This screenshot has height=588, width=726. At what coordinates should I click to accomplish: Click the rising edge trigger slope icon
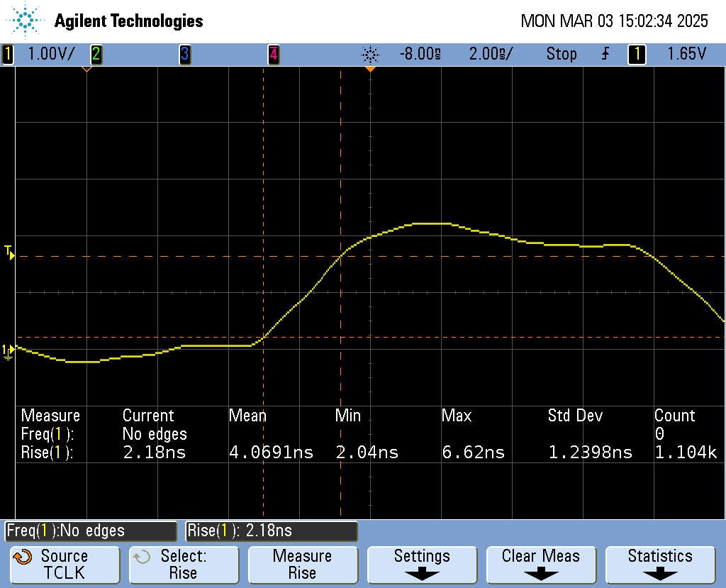click(x=605, y=54)
